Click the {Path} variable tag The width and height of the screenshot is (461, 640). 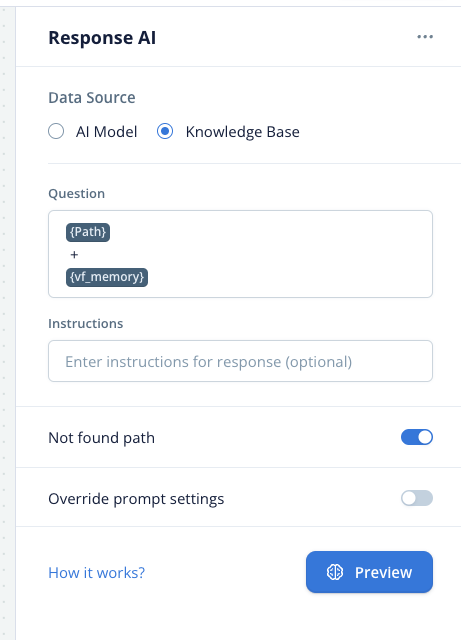88,232
